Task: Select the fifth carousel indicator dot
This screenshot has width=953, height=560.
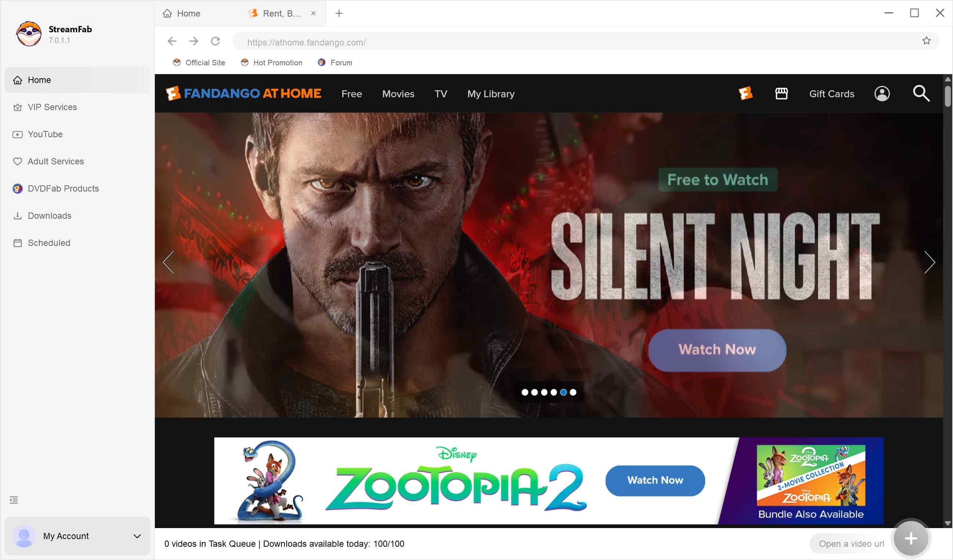Action: pos(563,392)
